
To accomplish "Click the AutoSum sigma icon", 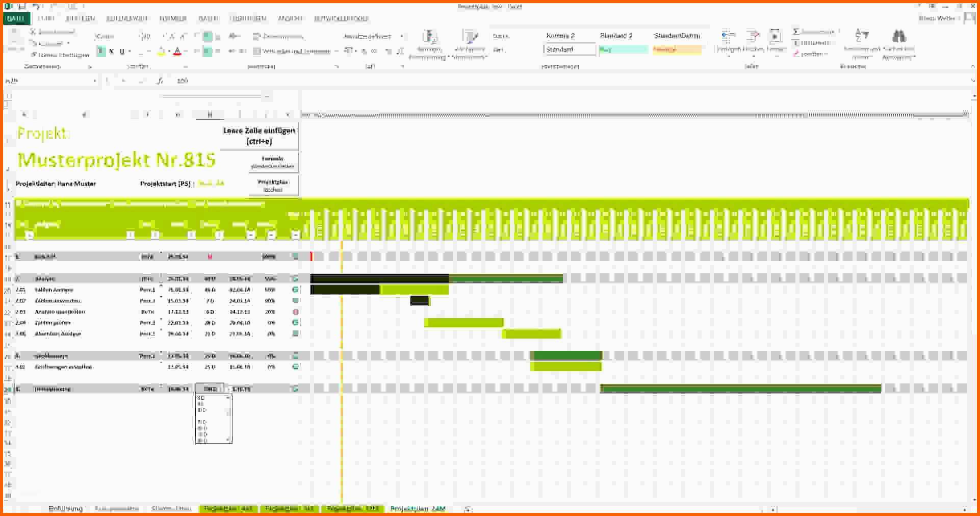I will [x=796, y=32].
